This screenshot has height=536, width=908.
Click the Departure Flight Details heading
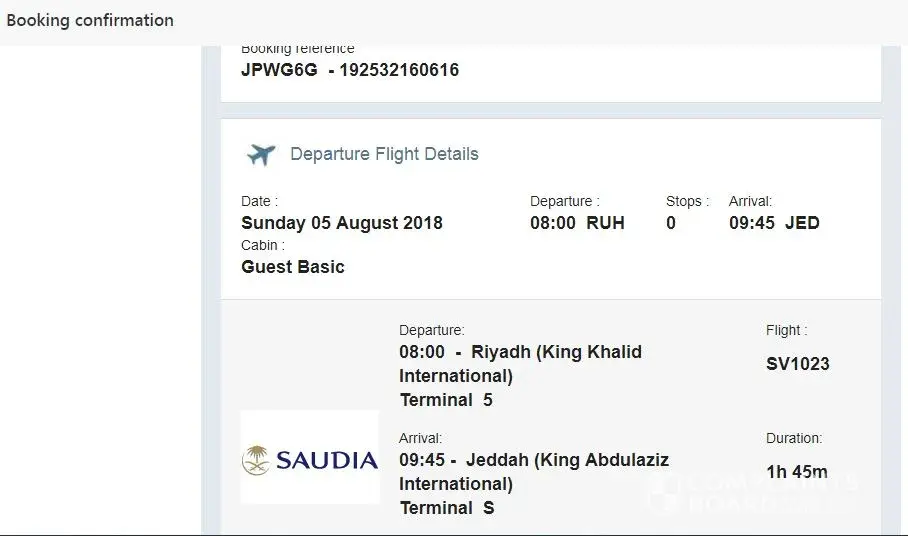coord(384,154)
